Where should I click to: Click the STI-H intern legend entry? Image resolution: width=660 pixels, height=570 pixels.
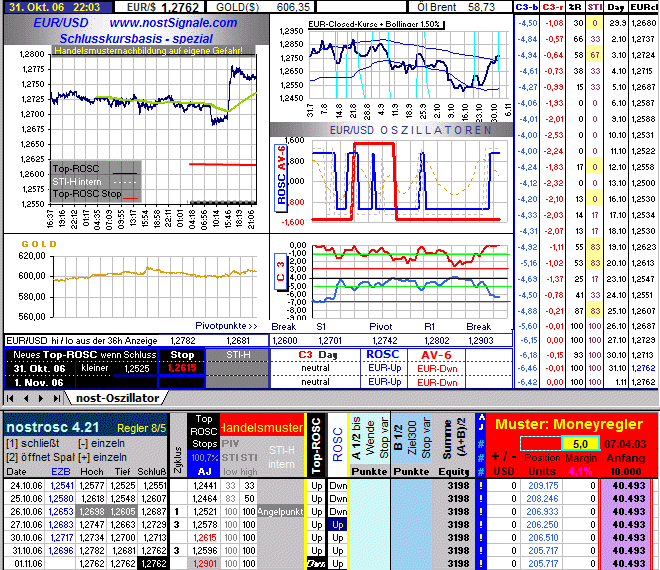click(95, 182)
